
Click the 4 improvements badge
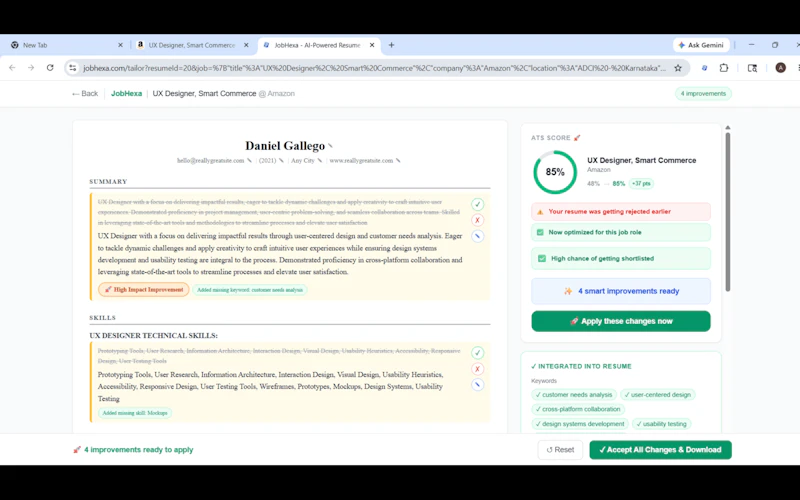(703, 93)
